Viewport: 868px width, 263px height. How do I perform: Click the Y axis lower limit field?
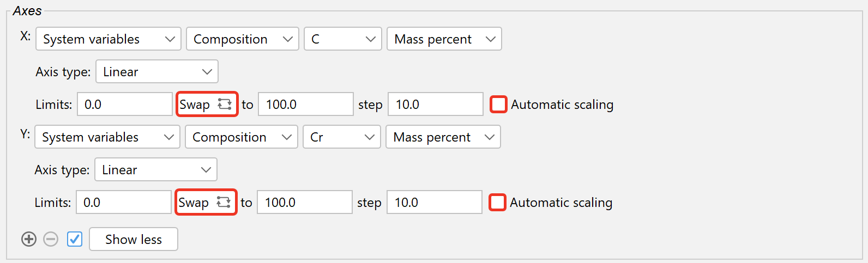pos(124,203)
